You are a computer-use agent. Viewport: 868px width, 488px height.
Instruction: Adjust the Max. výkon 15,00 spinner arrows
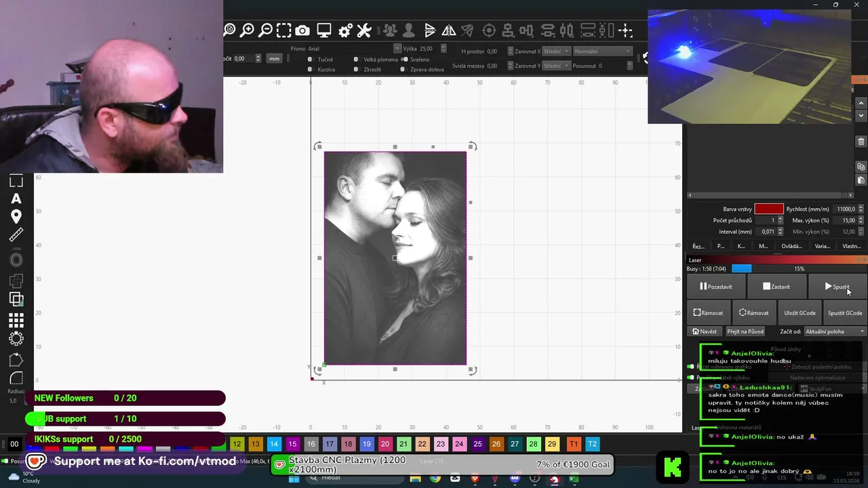[861, 220]
